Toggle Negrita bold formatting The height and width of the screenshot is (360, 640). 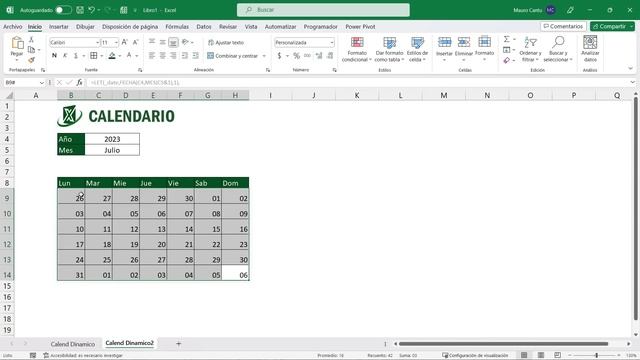click(54, 56)
